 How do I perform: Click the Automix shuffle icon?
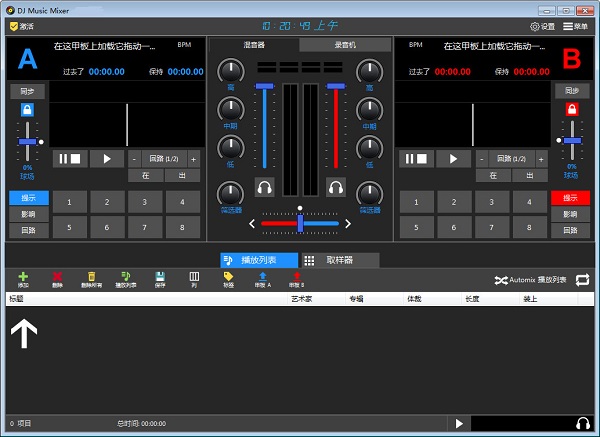501,280
